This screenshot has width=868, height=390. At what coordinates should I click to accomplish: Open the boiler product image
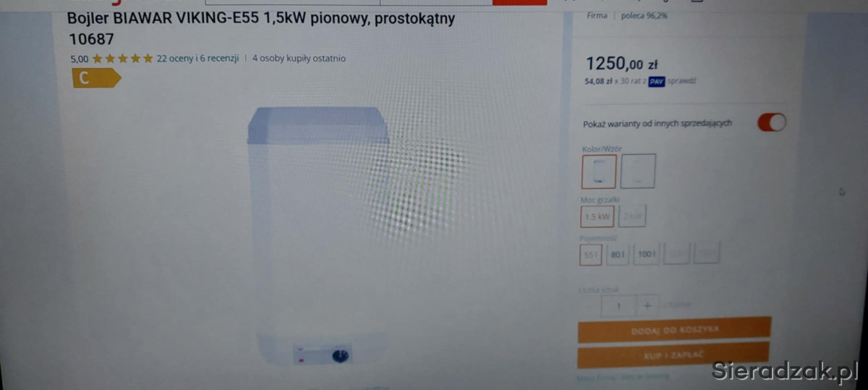coord(318,237)
